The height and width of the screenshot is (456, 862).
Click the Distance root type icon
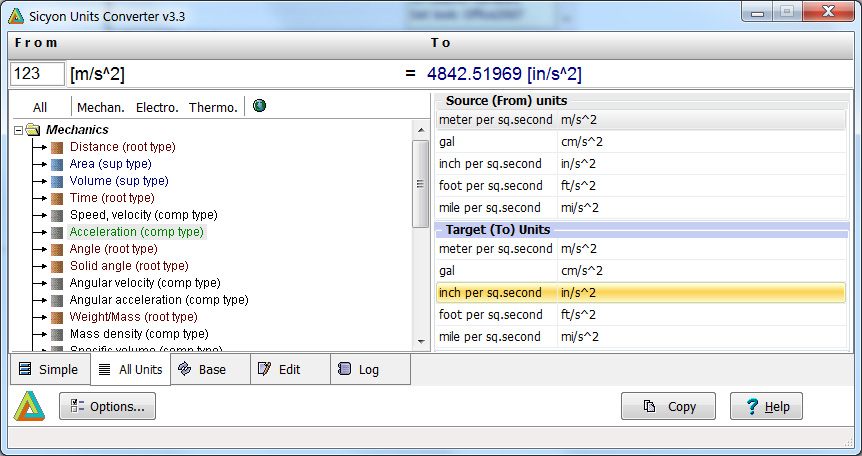(57, 147)
